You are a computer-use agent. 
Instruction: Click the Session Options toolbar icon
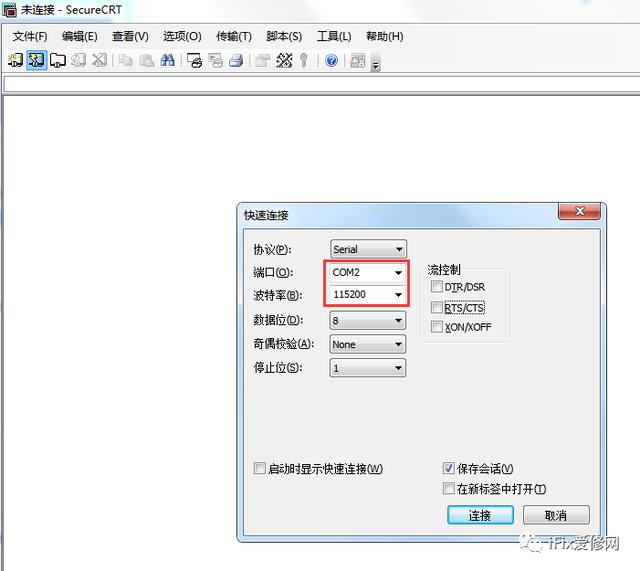(x=262, y=60)
